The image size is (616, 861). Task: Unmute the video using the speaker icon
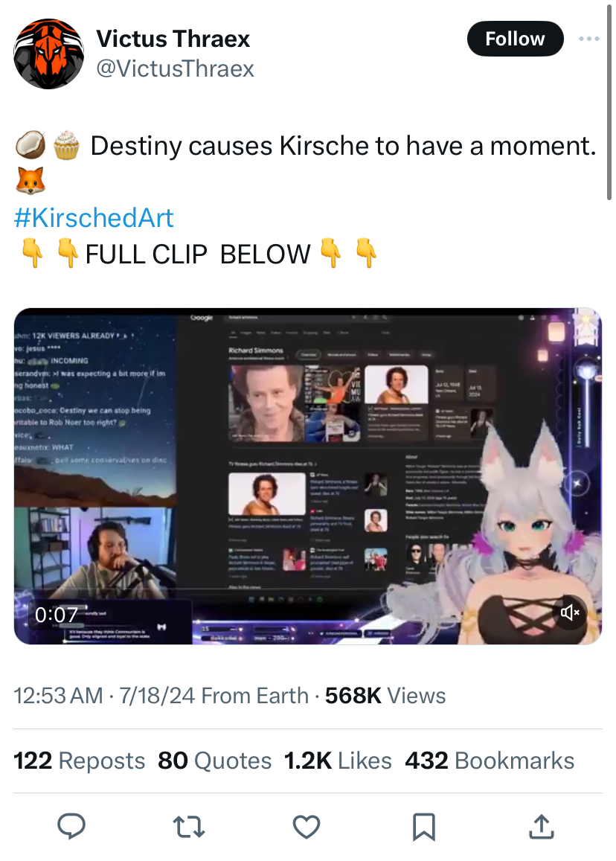pyautogui.click(x=569, y=612)
